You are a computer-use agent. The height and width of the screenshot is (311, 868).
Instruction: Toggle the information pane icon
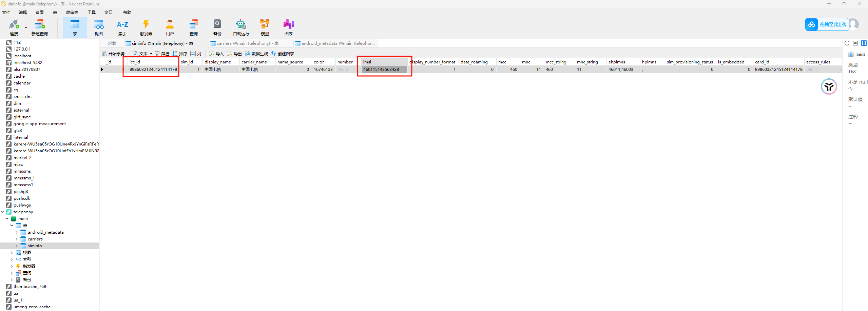pos(847,43)
